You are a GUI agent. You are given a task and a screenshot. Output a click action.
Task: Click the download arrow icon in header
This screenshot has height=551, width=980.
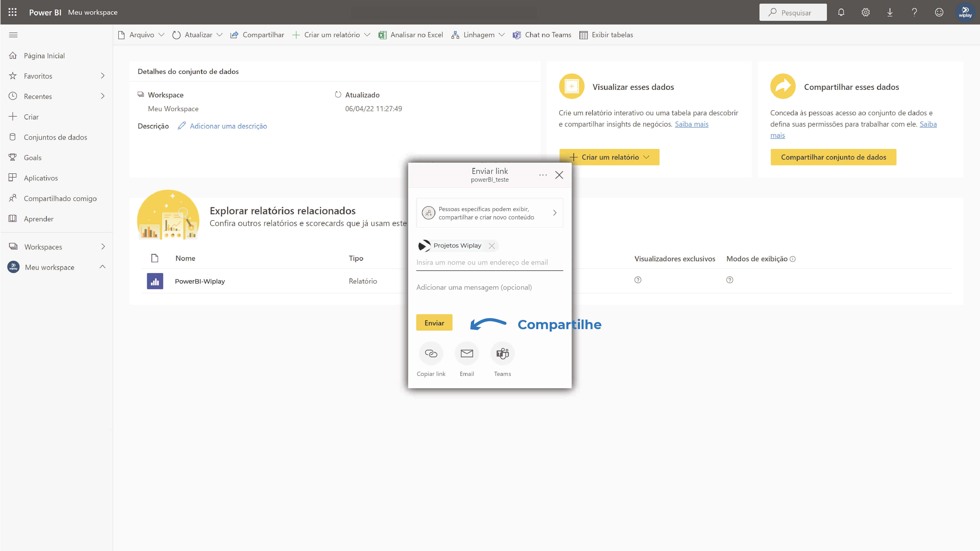pos(890,12)
